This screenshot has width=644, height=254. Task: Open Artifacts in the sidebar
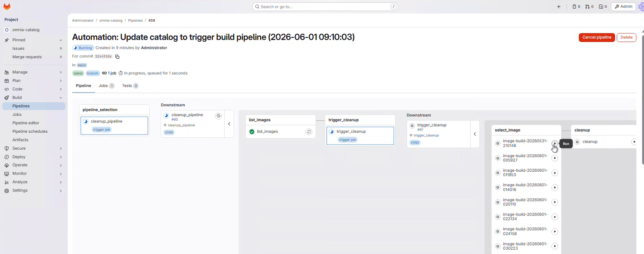34,140
